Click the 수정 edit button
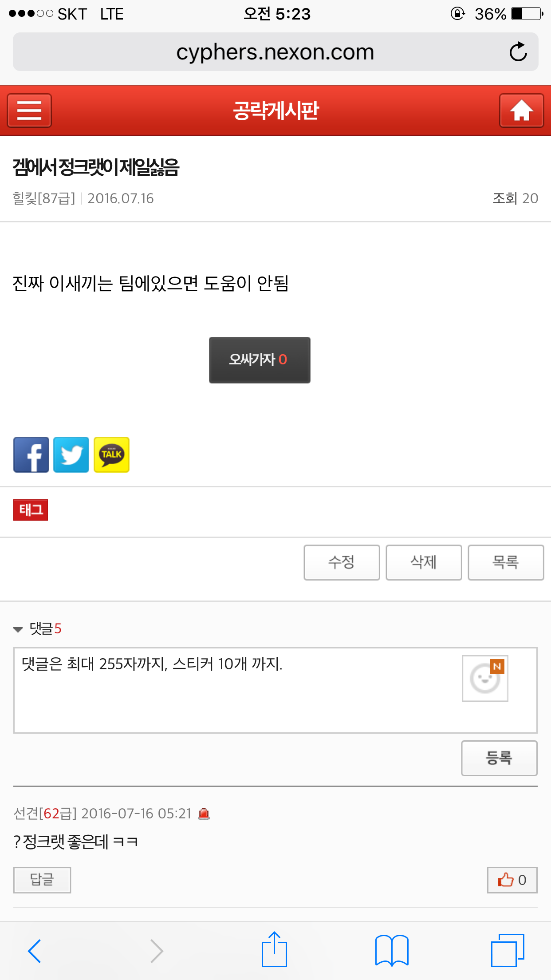This screenshot has height=980, width=551. (342, 562)
